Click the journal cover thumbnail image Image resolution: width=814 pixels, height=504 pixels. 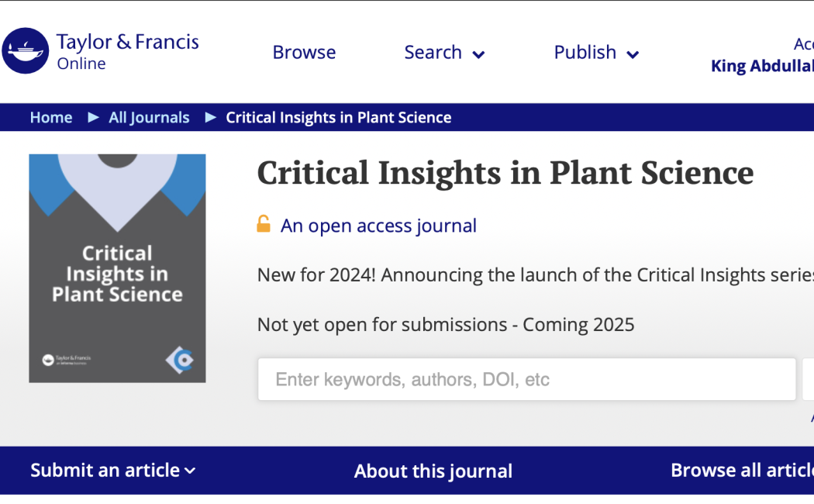117,268
